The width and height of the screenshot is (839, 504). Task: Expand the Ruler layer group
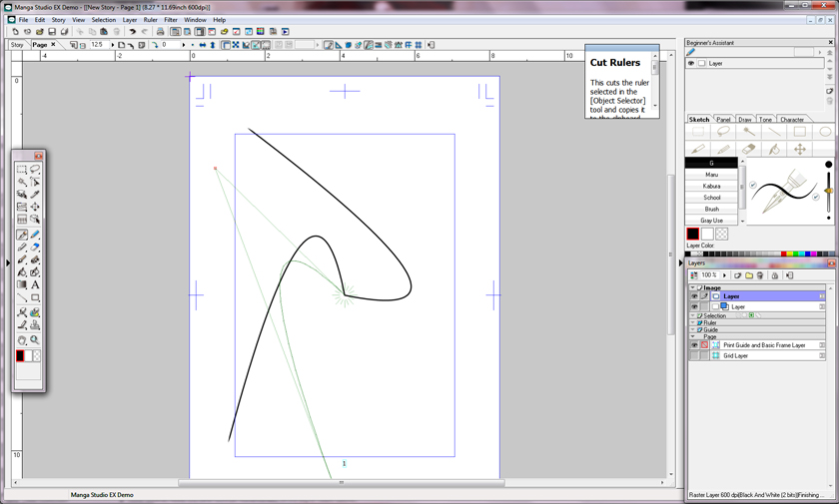693,322
